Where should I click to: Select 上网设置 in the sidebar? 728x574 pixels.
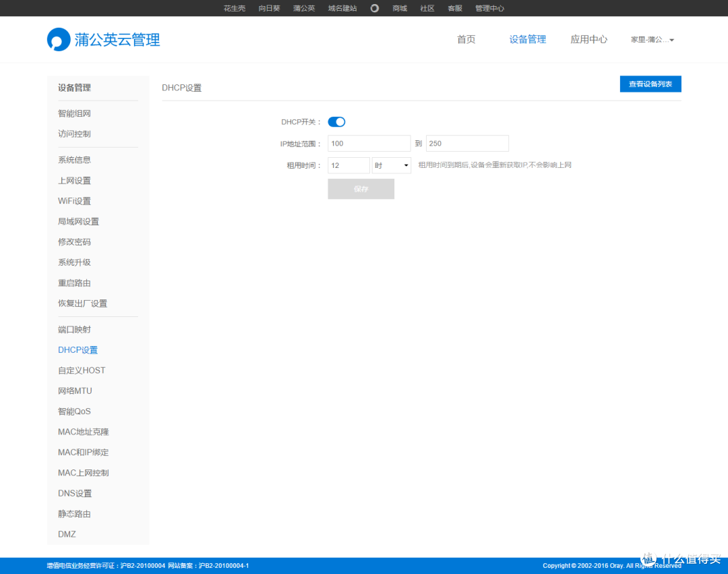[x=74, y=181]
